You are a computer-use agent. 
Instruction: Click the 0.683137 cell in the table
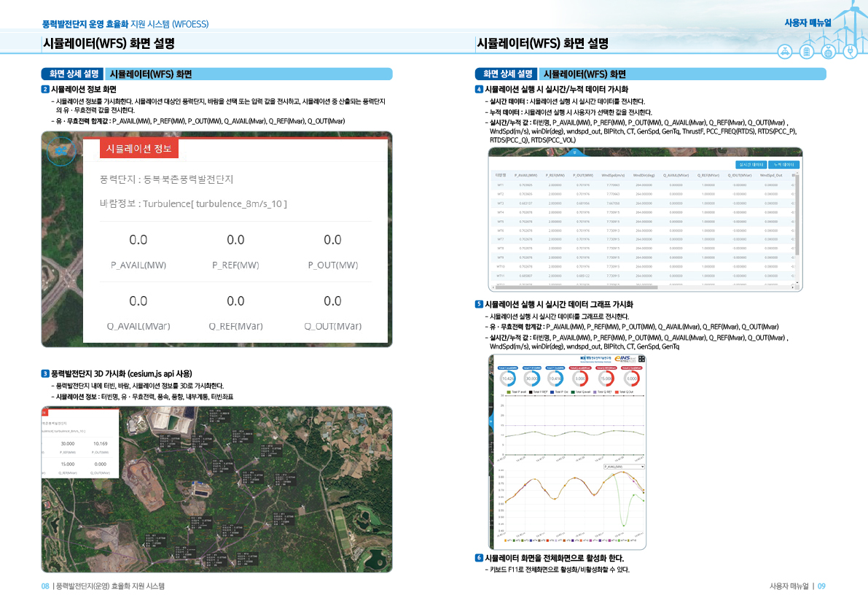click(x=525, y=203)
